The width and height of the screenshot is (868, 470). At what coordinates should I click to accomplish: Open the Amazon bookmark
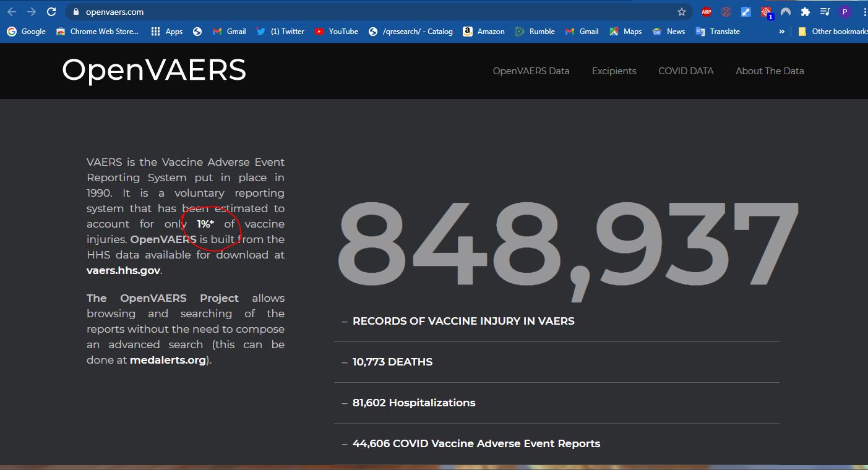tap(484, 32)
